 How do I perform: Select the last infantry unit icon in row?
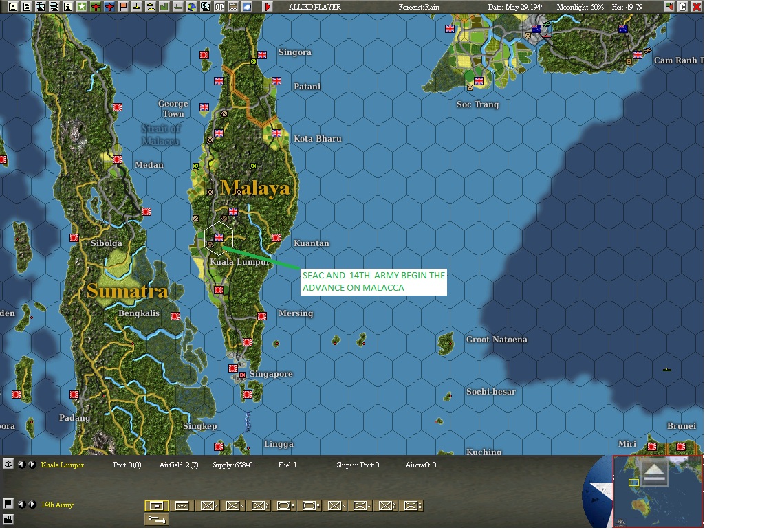coord(411,506)
